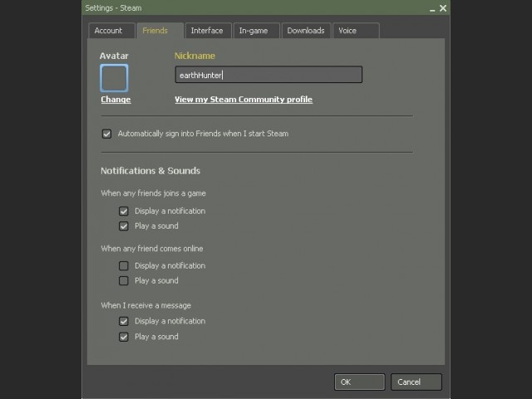
Task: Click the Nickname label
Action: pyautogui.click(x=195, y=56)
